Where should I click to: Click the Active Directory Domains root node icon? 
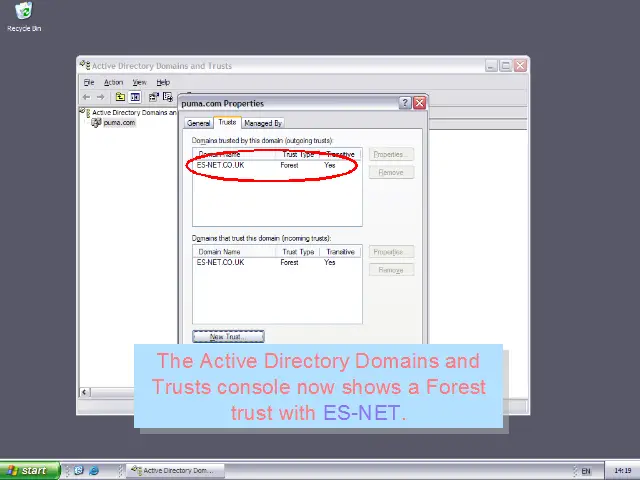click(85, 112)
